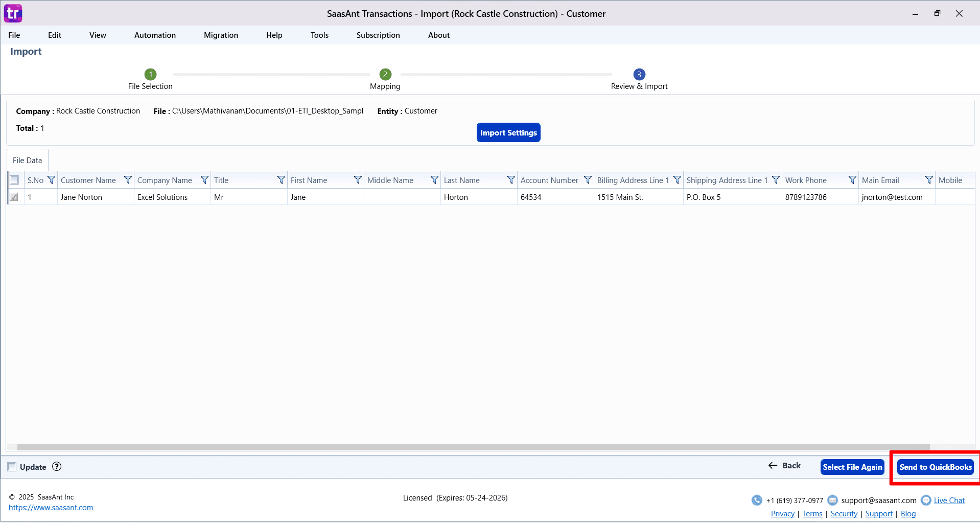
Task: Click the Horton last name cell
Action: (x=479, y=197)
